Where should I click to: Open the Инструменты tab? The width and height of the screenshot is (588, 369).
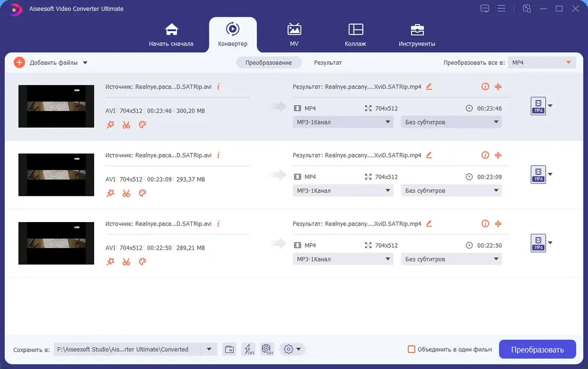(417, 35)
